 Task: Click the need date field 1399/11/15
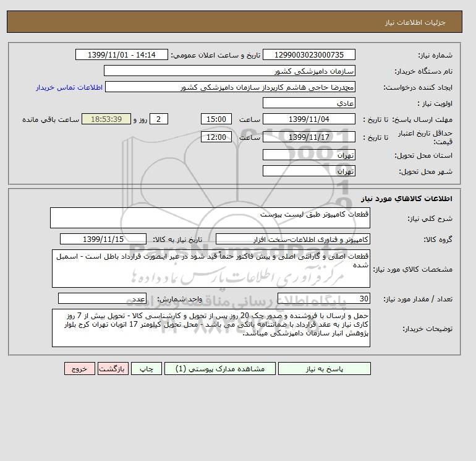[103, 239]
